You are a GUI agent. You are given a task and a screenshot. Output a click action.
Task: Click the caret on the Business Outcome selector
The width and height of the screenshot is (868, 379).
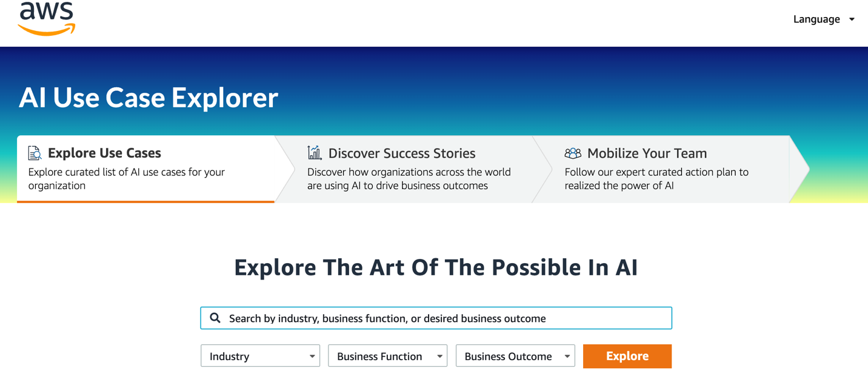tap(567, 356)
